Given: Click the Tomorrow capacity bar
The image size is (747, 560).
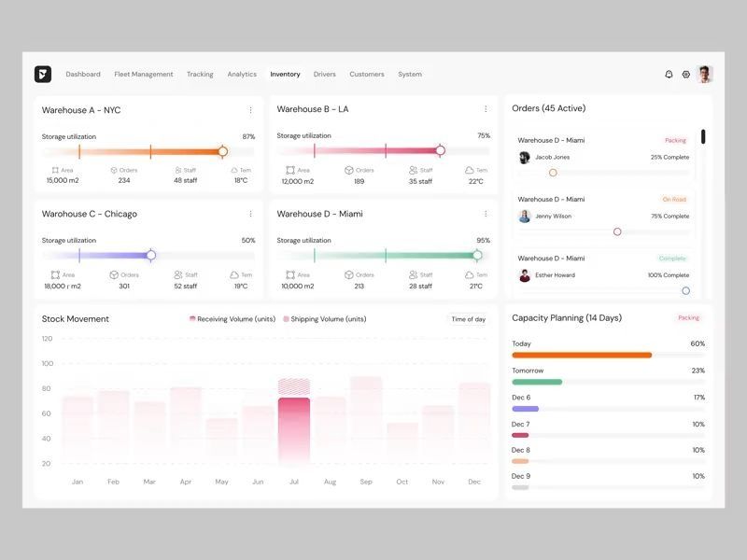Looking at the screenshot, I should tap(609, 382).
